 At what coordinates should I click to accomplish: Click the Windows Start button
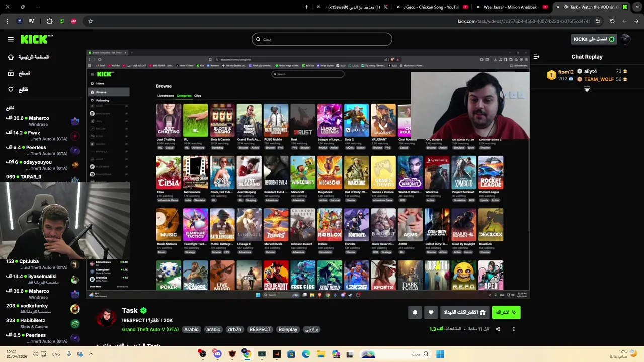tap(440, 354)
